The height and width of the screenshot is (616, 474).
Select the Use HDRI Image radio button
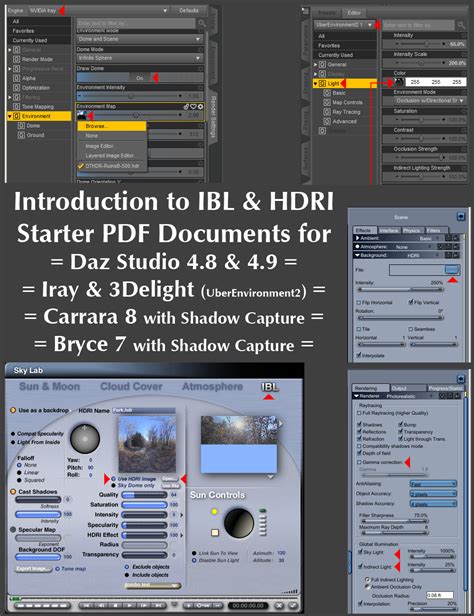(113, 479)
